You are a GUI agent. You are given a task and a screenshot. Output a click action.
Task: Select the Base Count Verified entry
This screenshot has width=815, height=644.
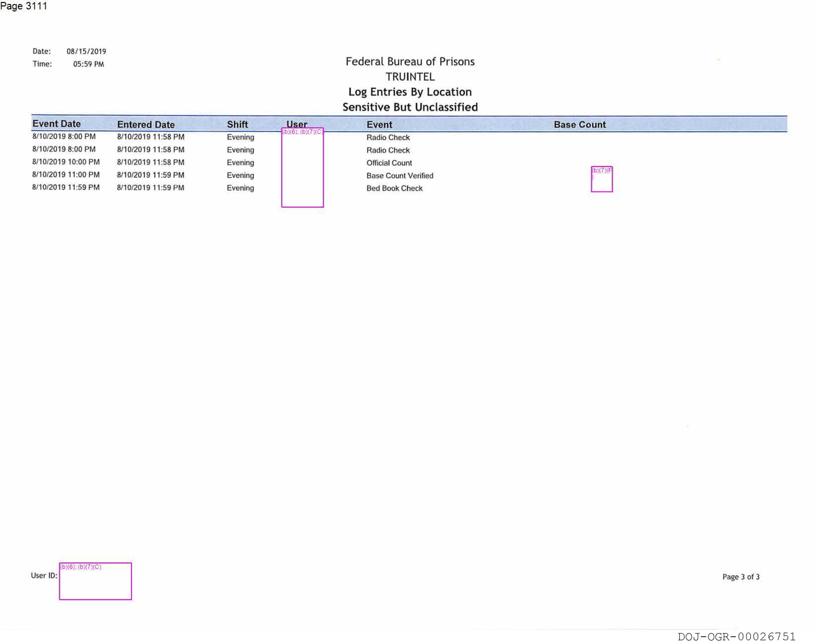[x=400, y=176]
